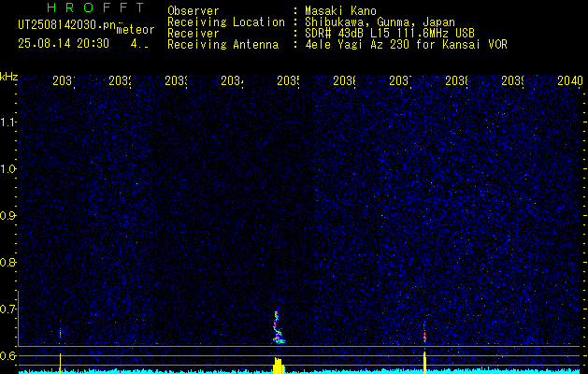Click the 0.8 kHz frequency axis label
Viewport: 588px width, 374px height.
[7, 262]
